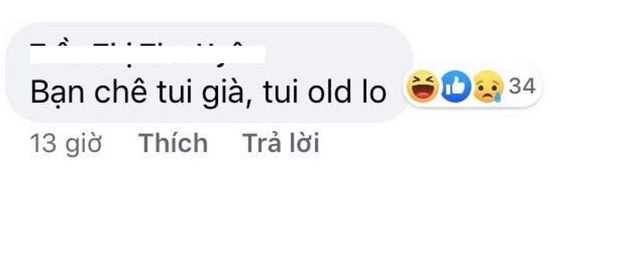Click the number 34 next to emojis
Viewport: 644px width, 269px height.
point(522,86)
